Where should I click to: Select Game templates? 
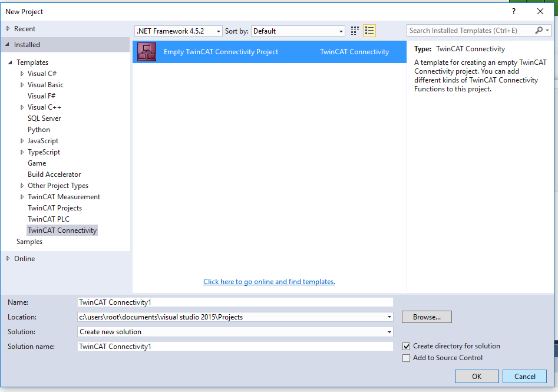[x=37, y=163]
